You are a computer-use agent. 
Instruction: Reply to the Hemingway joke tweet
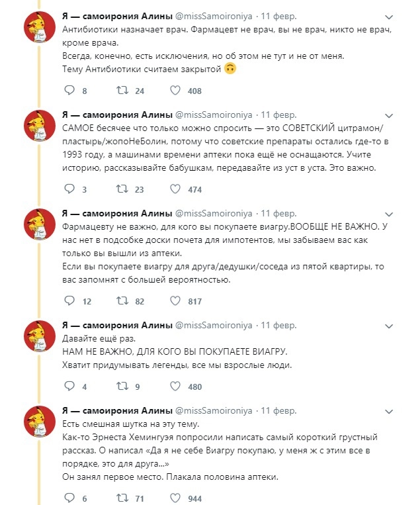(x=71, y=498)
